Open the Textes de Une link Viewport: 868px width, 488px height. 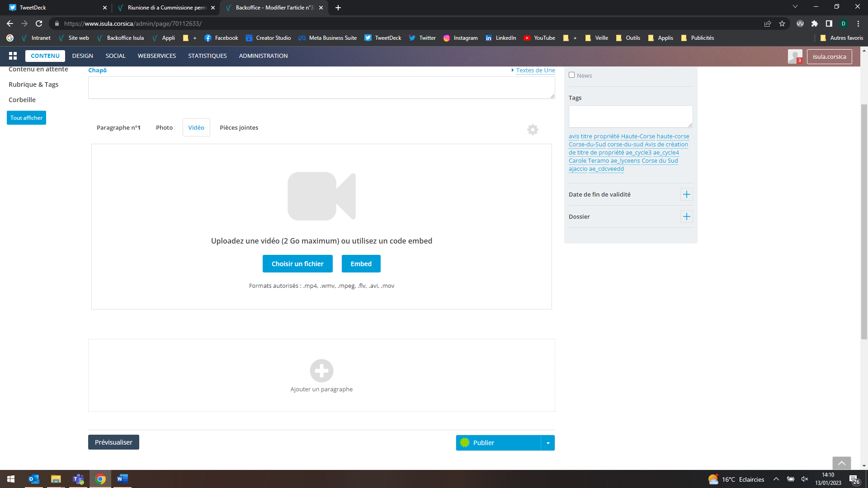[x=535, y=70]
